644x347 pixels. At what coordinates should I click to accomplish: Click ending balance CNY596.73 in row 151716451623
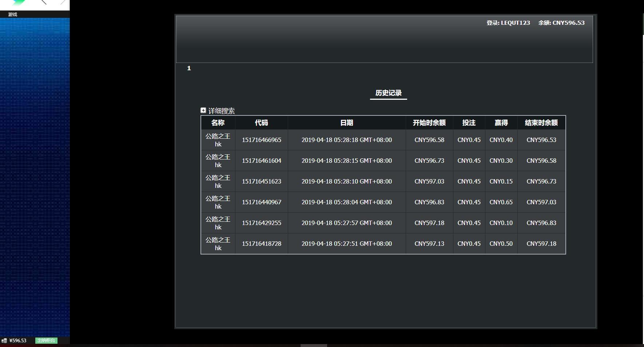click(541, 181)
